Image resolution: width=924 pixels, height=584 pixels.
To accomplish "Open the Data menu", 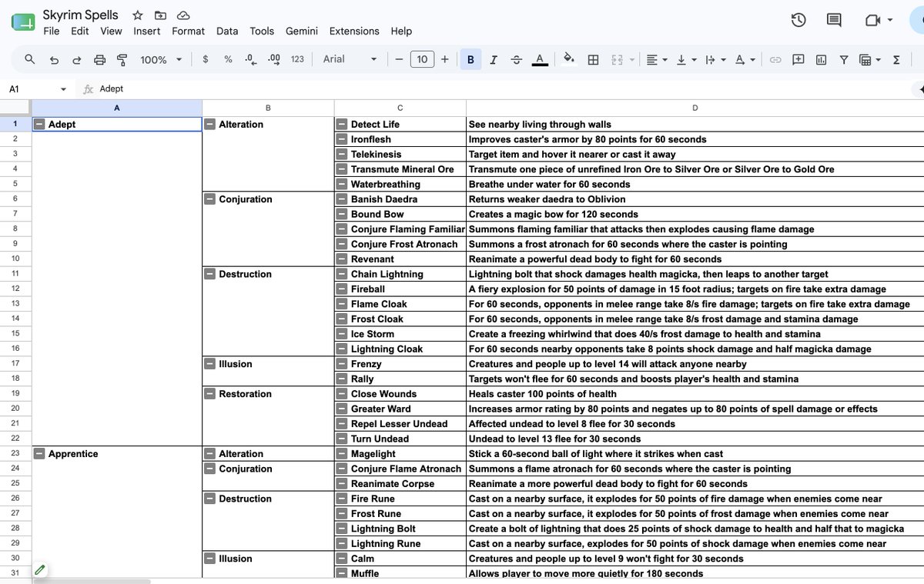I will (227, 32).
